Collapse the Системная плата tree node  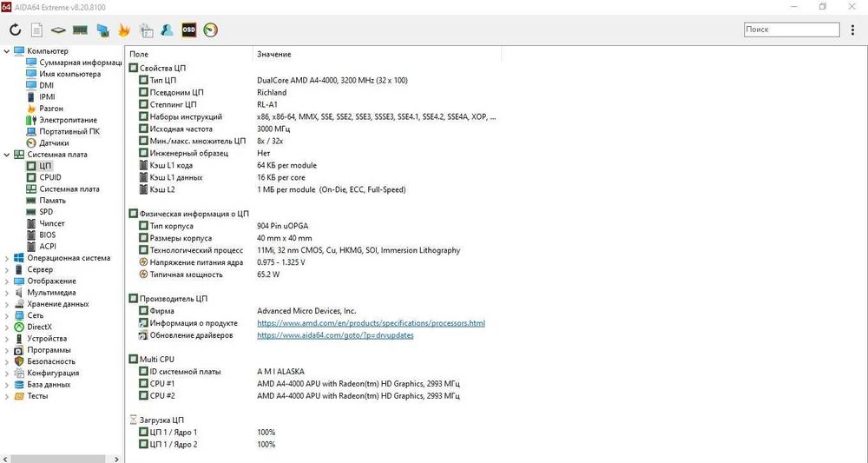click(7, 155)
